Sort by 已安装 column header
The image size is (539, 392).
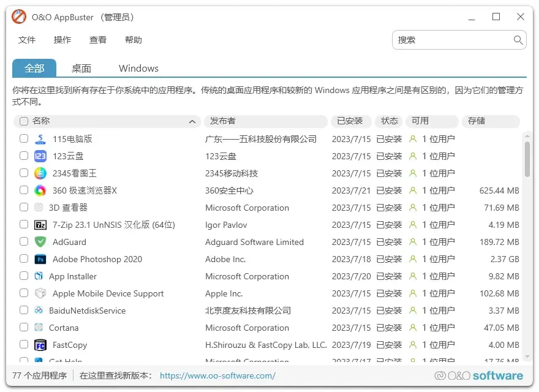[352, 121]
